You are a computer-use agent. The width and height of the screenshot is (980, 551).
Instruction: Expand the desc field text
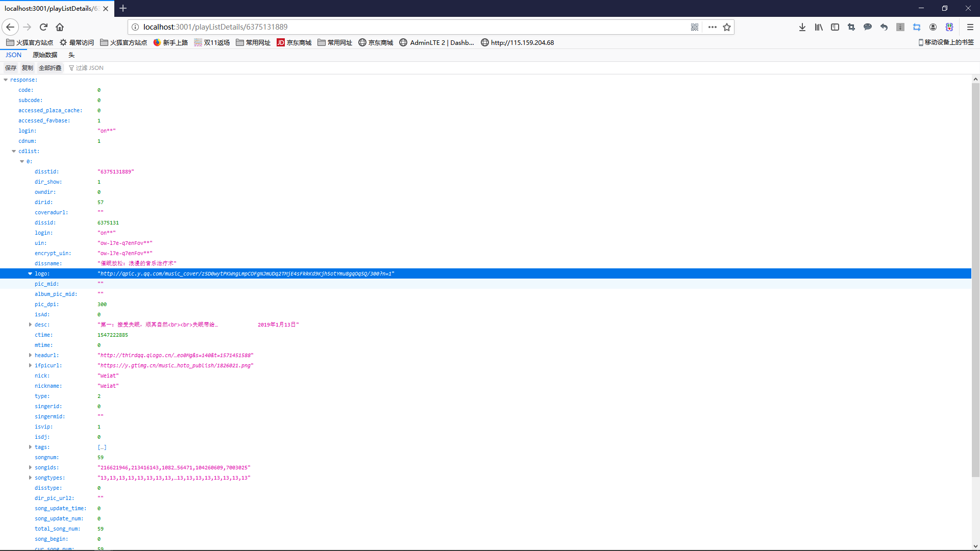pos(30,324)
